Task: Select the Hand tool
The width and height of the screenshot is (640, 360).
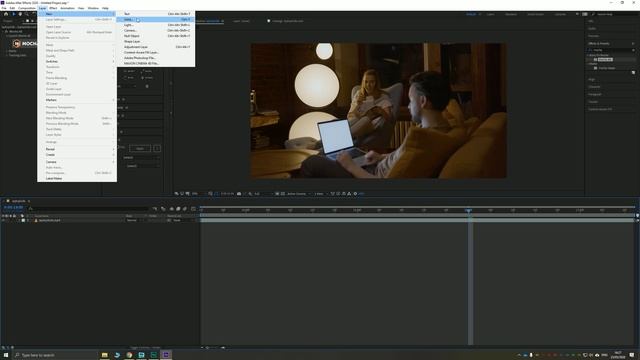Action: (x=20, y=14)
